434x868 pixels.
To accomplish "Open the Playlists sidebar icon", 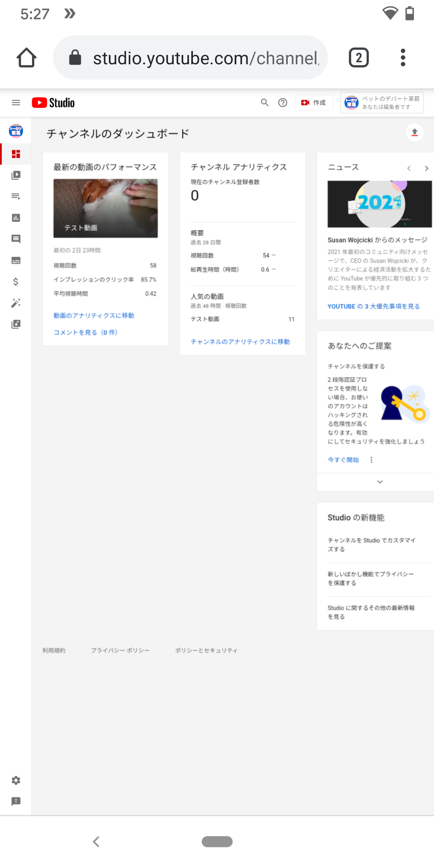I will pos(16,197).
